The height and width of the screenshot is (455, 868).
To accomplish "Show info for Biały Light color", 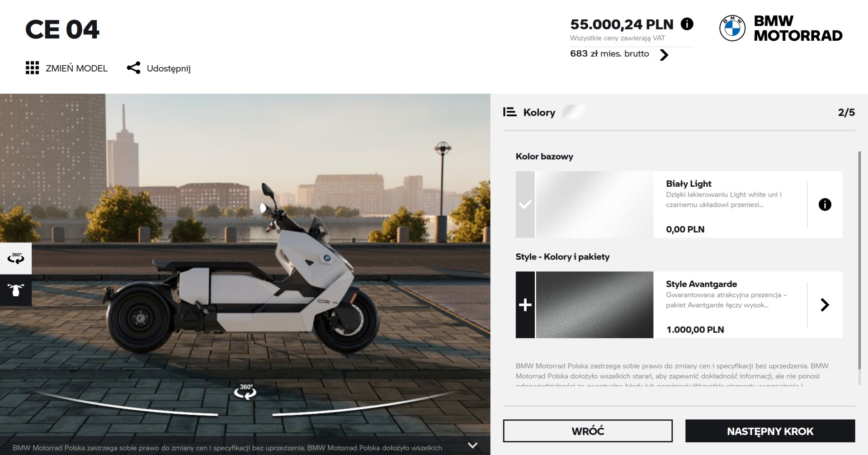I will click(x=825, y=204).
